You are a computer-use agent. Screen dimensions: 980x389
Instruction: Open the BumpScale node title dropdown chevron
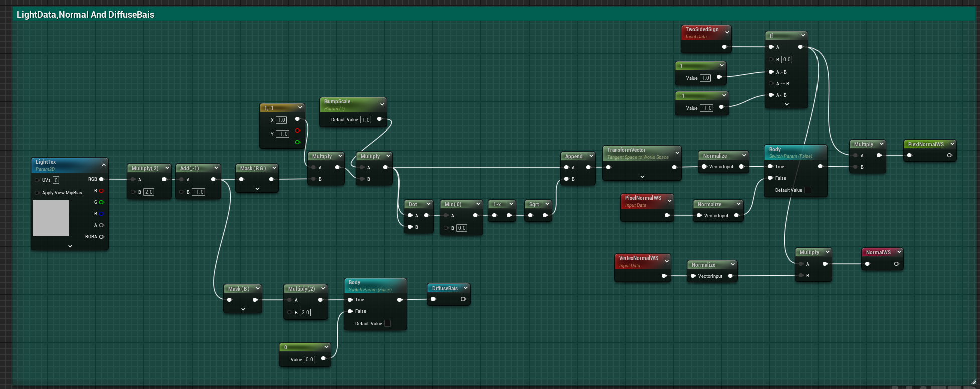[x=382, y=104]
